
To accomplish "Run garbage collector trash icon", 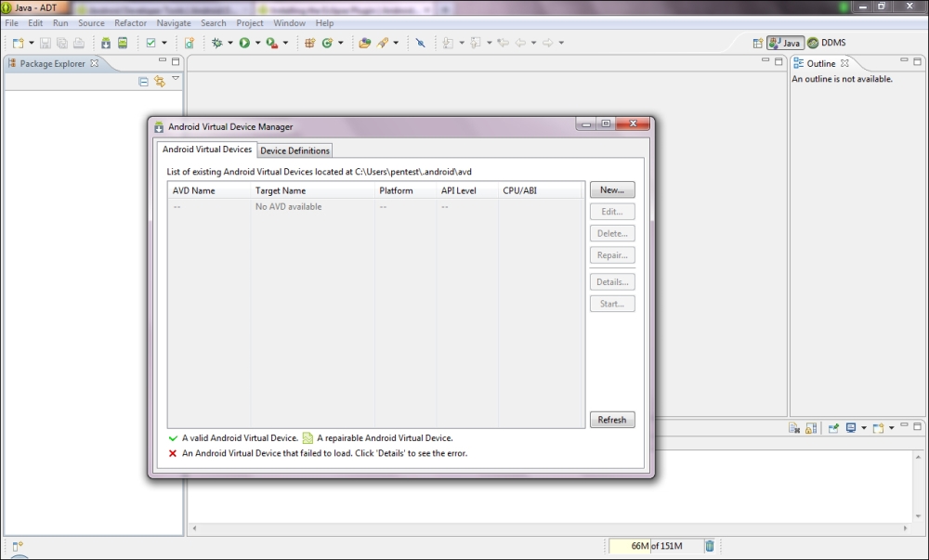I will (x=710, y=546).
